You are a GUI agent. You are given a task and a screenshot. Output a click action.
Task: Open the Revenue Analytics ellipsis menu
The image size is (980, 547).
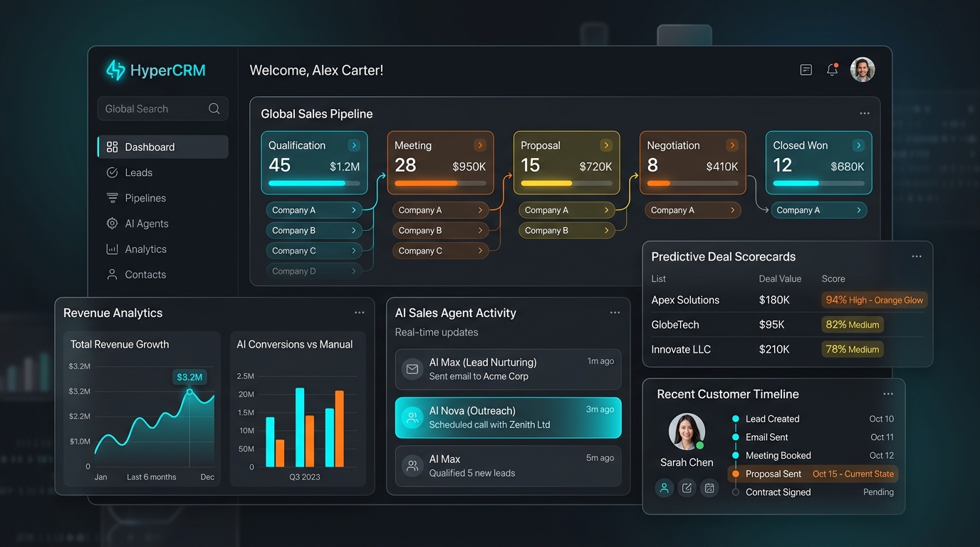pos(360,313)
